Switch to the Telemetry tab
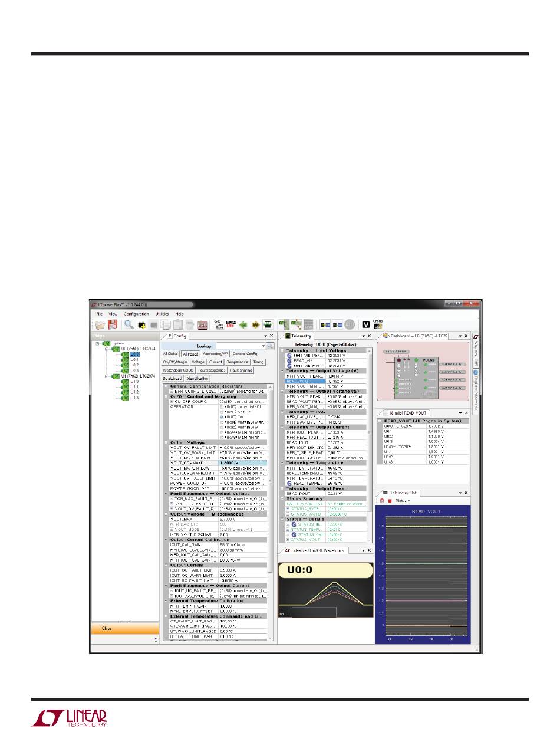 (x=298, y=335)
